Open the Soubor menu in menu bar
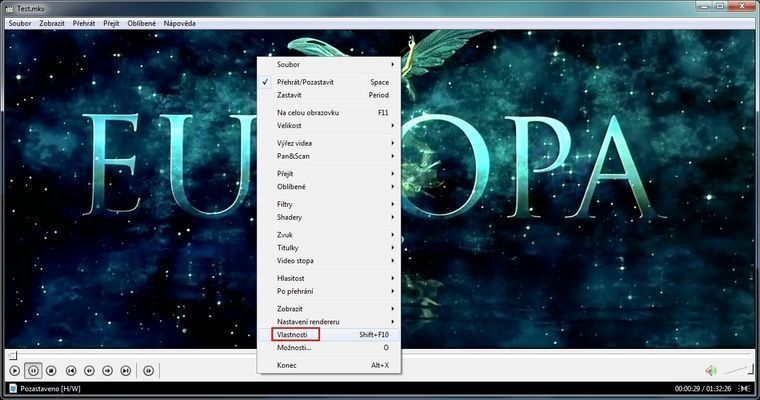Viewport: 760px width, 400px height. pyautogui.click(x=20, y=23)
